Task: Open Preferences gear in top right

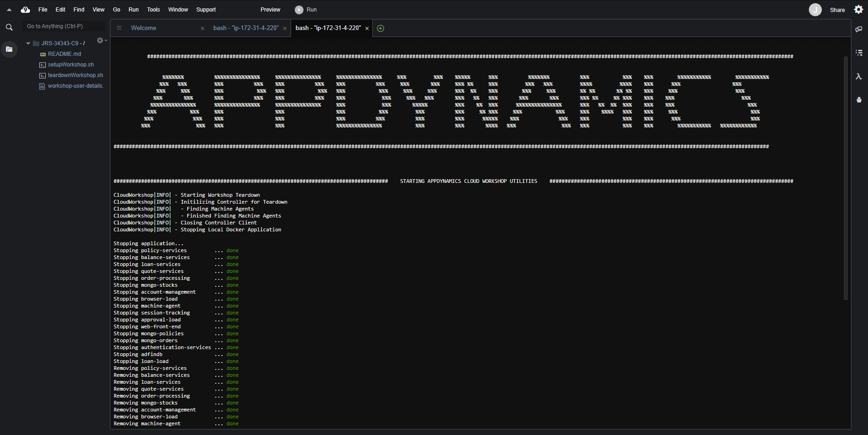Action: 858,10
